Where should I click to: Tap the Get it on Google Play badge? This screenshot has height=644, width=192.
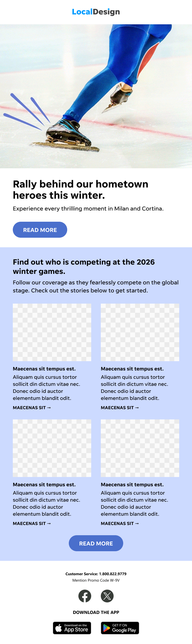click(120, 628)
